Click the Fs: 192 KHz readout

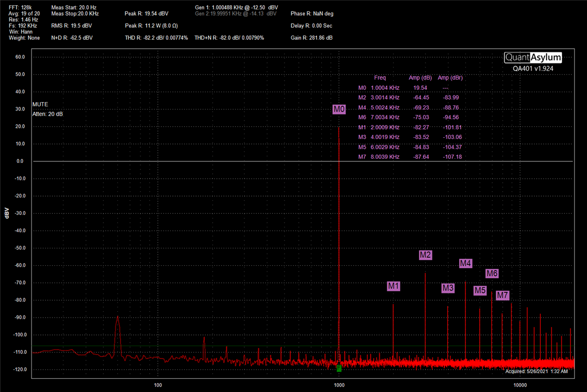23,26
